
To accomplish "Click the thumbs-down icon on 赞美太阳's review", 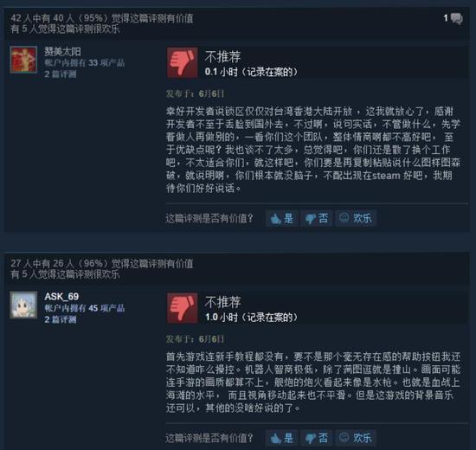I will coord(182,62).
